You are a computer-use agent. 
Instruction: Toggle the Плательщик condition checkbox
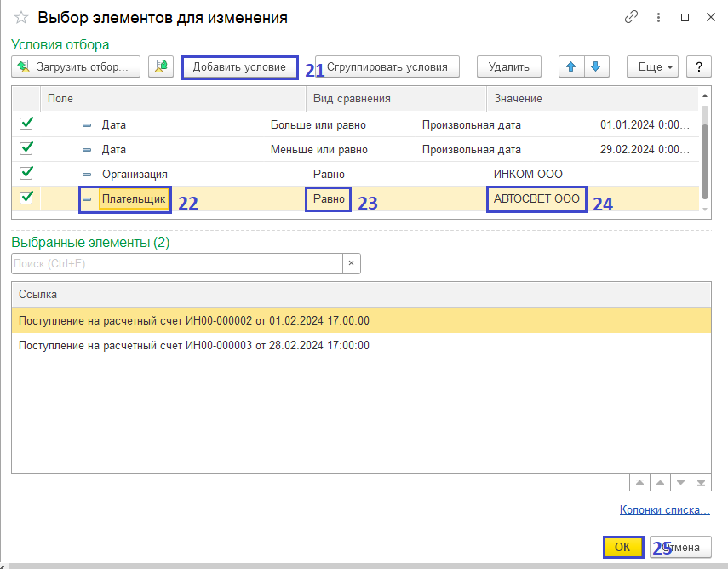[x=26, y=198]
